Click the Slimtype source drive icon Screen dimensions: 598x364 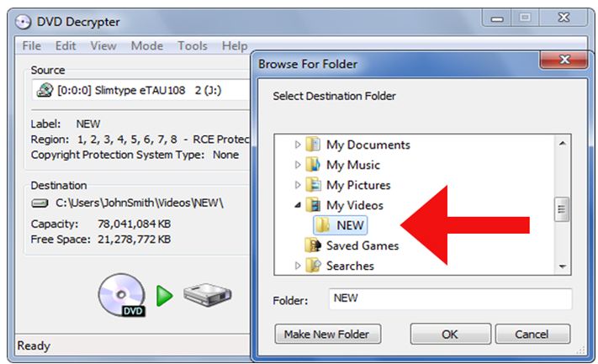pos(45,90)
